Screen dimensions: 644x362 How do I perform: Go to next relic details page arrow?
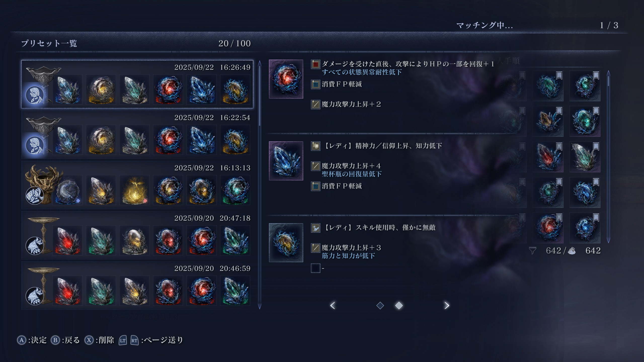[x=447, y=305]
